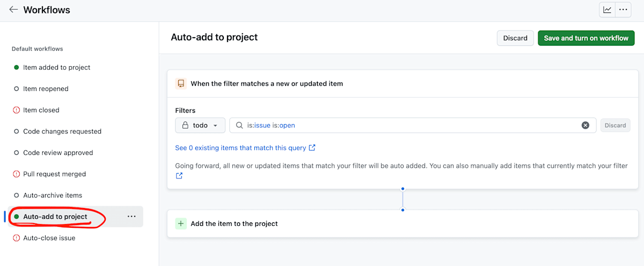Image resolution: width=644 pixels, height=266 pixels.
Task: Click the external link icon after filter text
Action: tap(179, 176)
